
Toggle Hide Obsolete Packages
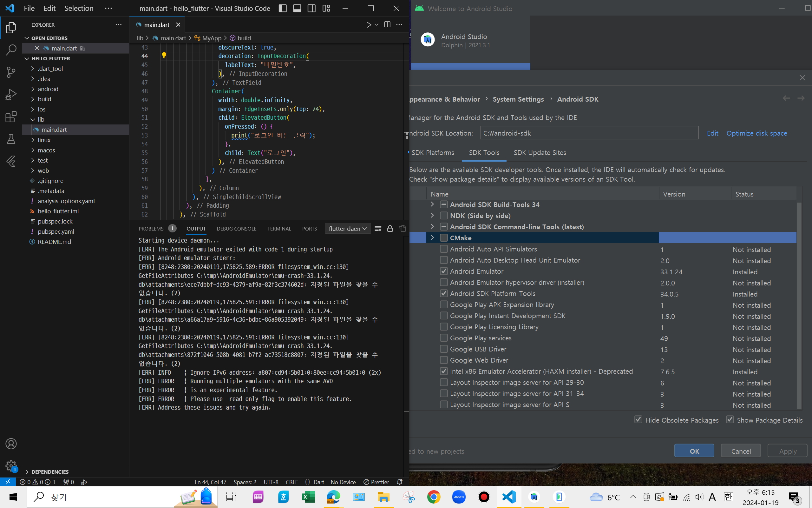pos(638,419)
